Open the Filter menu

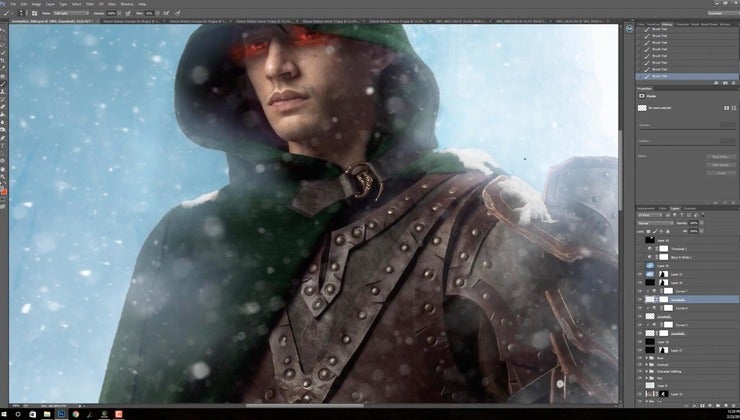(x=90, y=4)
